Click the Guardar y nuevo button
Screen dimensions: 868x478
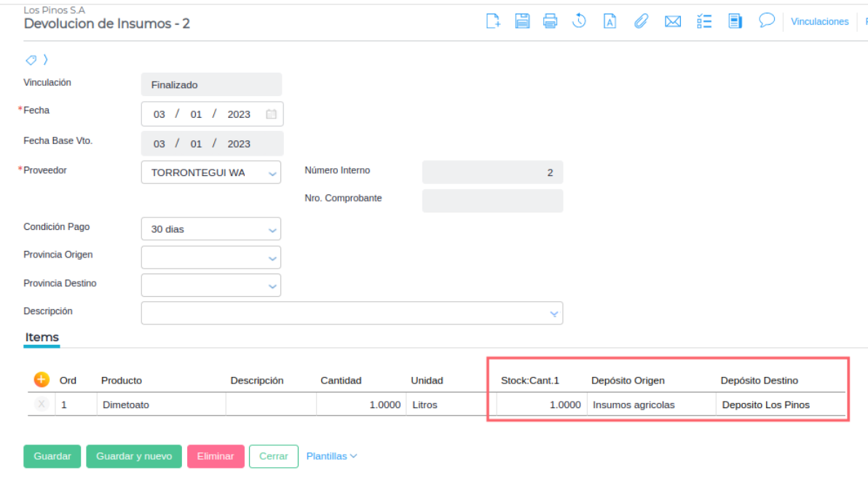(x=134, y=456)
